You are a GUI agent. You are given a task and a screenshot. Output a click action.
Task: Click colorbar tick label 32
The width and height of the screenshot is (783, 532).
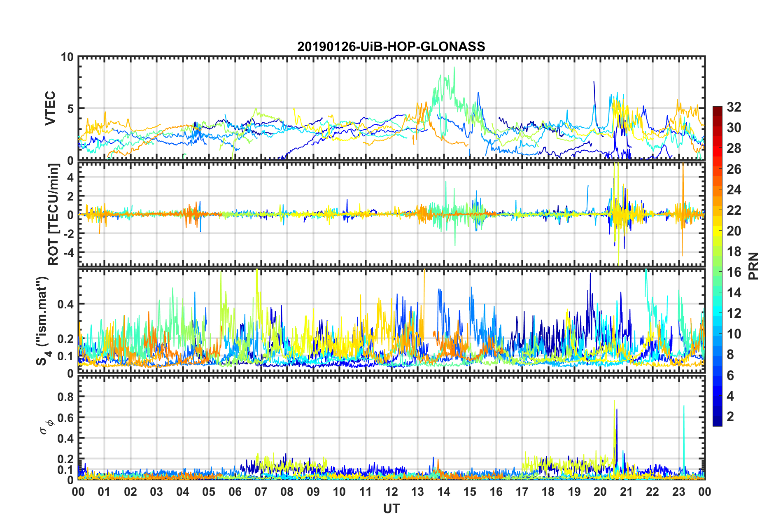click(734, 107)
